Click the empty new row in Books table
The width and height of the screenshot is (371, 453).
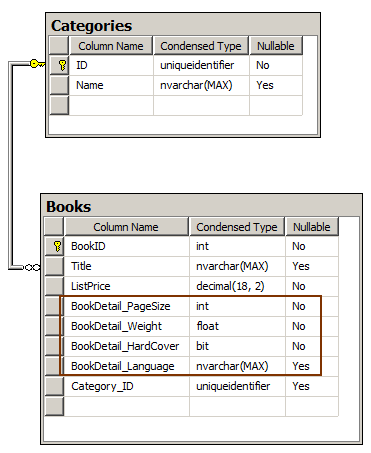click(x=192, y=406)
